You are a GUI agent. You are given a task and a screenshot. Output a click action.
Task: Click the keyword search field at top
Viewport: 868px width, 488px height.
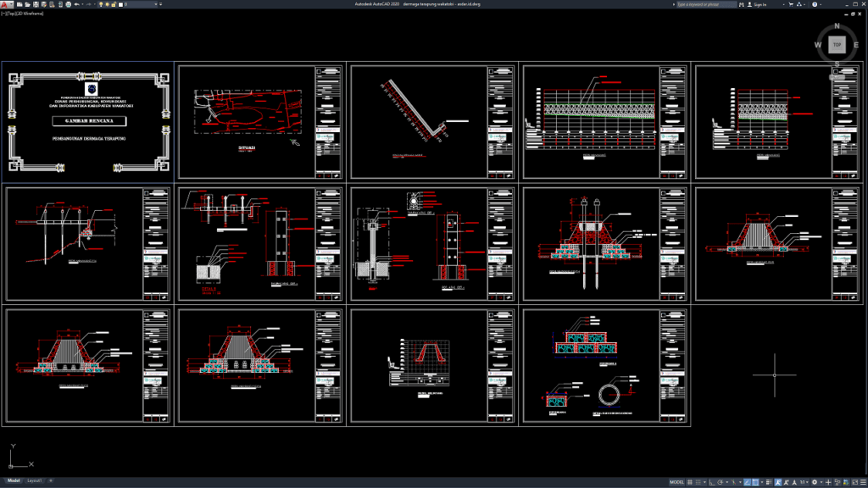point(706,4)
